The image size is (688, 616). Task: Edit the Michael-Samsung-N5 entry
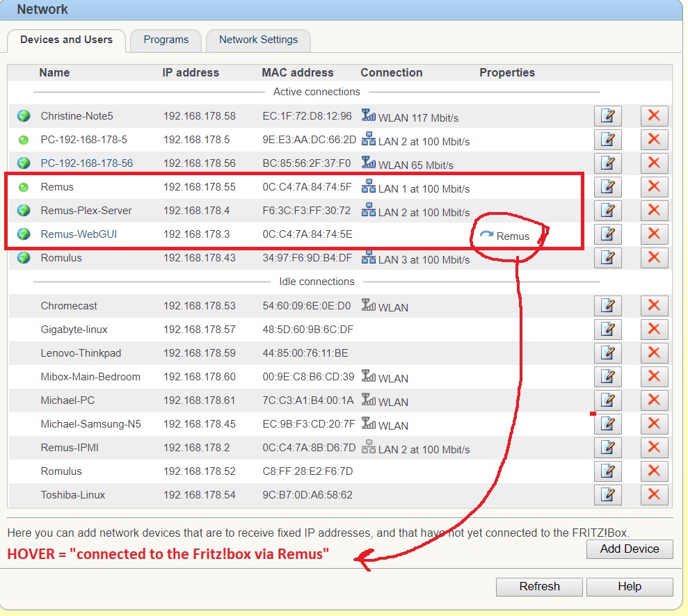click(608, 424)
